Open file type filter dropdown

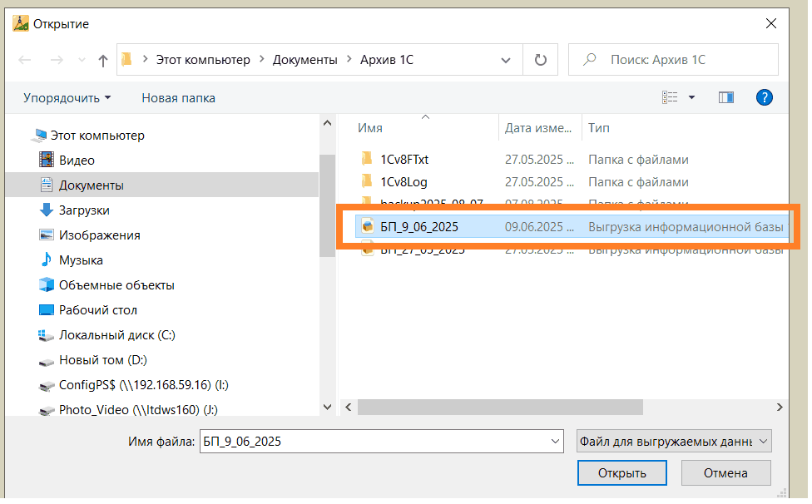tap(674, 441)
